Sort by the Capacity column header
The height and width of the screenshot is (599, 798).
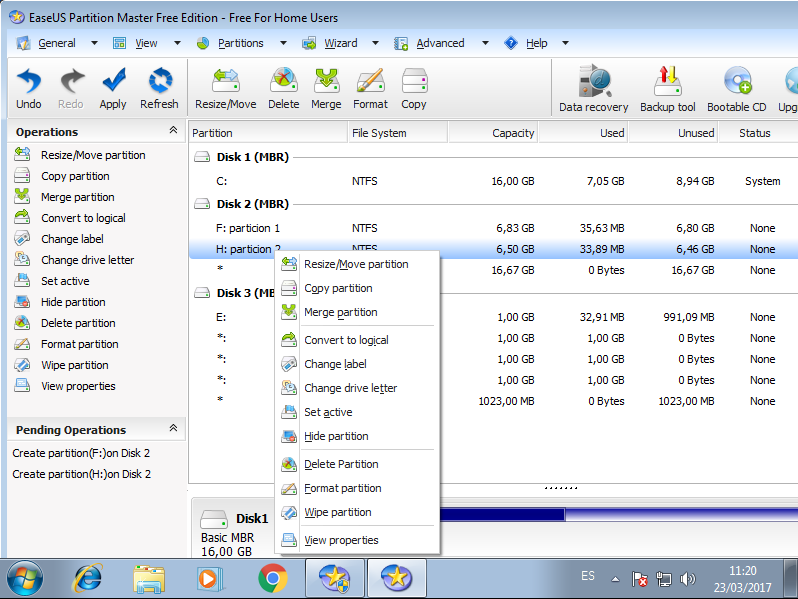click(493, 133)
